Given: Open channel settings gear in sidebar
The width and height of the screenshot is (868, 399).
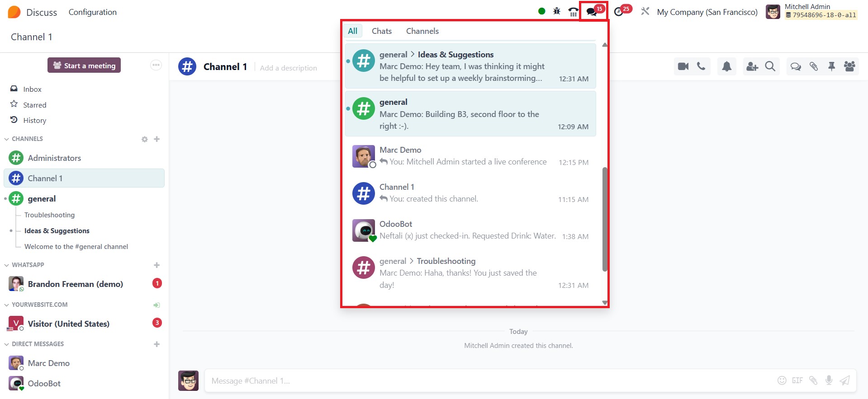Looking at the screenshot, I should click(145, 139).
